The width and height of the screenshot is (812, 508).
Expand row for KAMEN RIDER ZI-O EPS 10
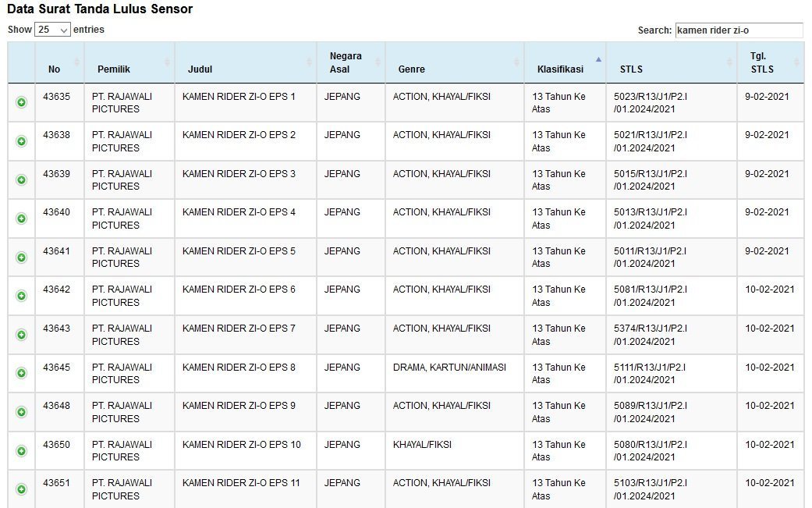click(x=21, y=451)
